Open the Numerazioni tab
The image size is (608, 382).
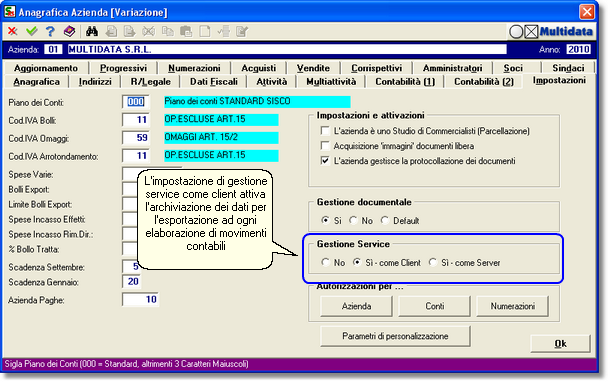coord(194,68)
